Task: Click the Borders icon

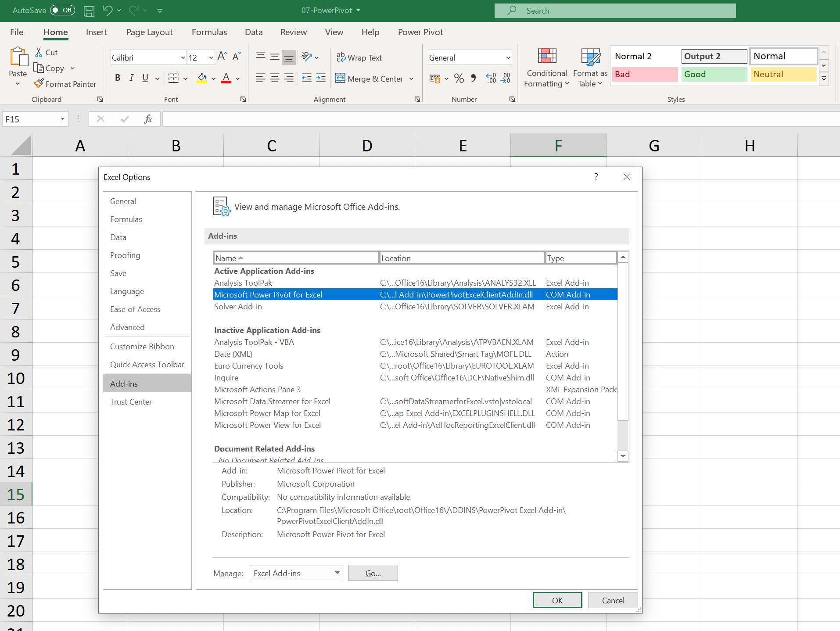Action: [x=173, y=78]
